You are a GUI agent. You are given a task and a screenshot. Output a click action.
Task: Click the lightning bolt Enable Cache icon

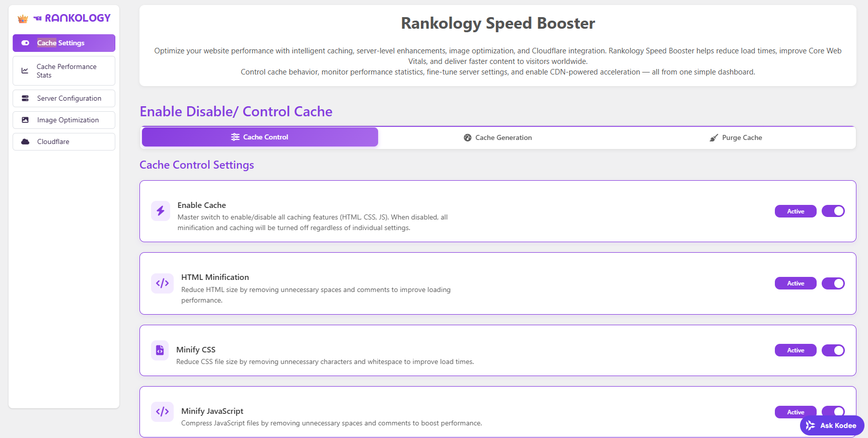[160, 211]
